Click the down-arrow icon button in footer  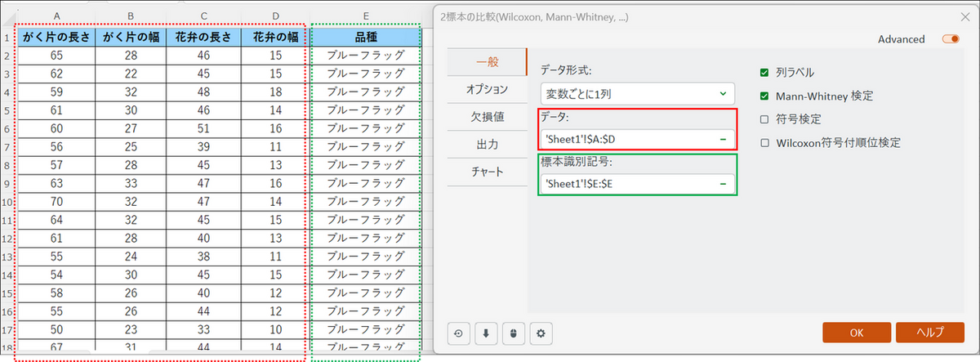coord(486,333)
